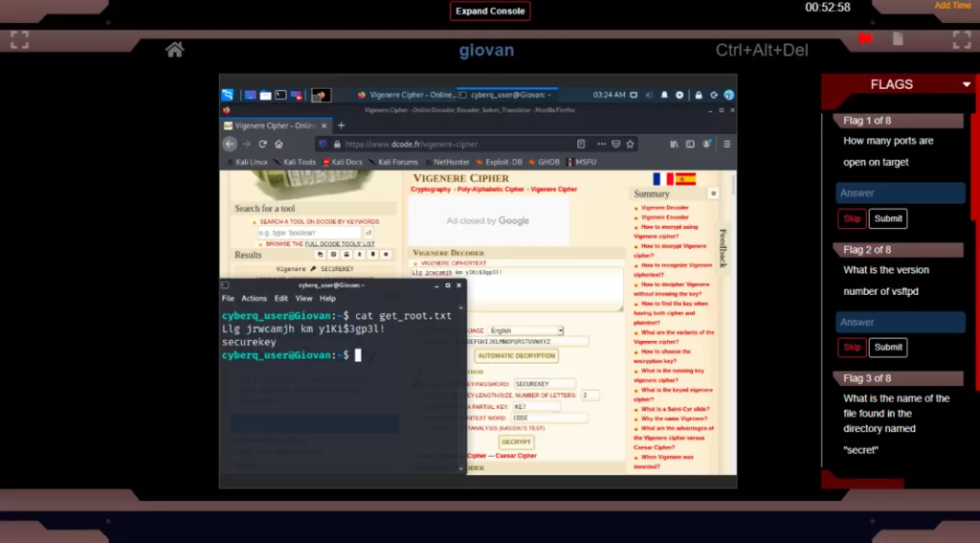Open terminal Help menu
This screenshot has height=543, width=980.
(x=327, y=299)
